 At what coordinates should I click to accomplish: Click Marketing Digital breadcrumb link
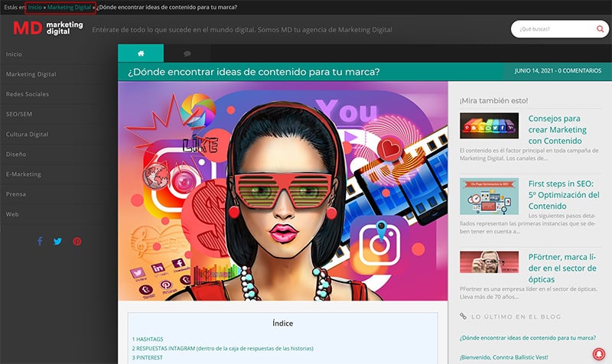click(x=69, y=7)
